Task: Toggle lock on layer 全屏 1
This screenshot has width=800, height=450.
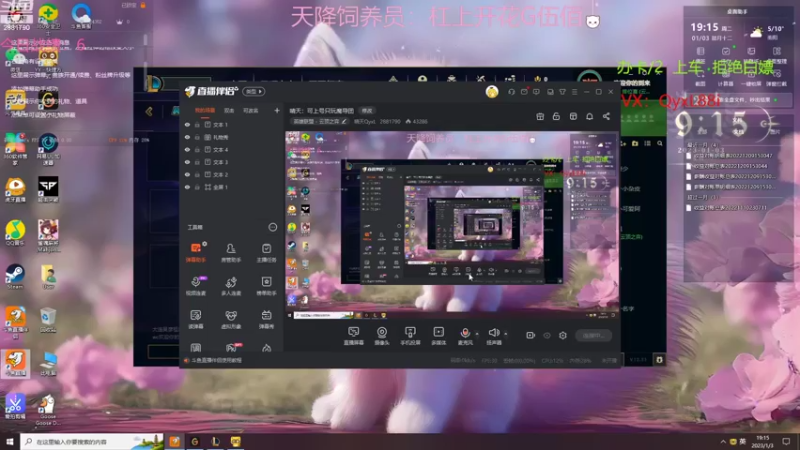Action: (x=197, y=187)
